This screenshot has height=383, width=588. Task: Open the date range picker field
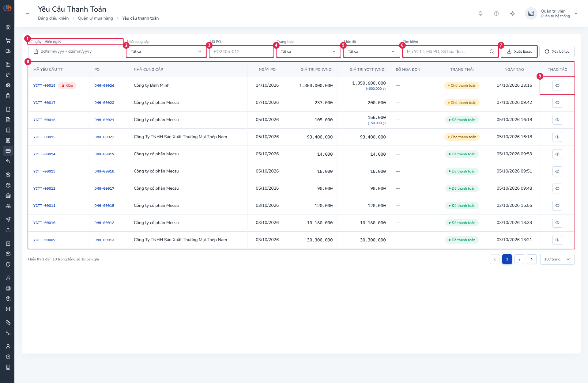(x=76, y=51)
